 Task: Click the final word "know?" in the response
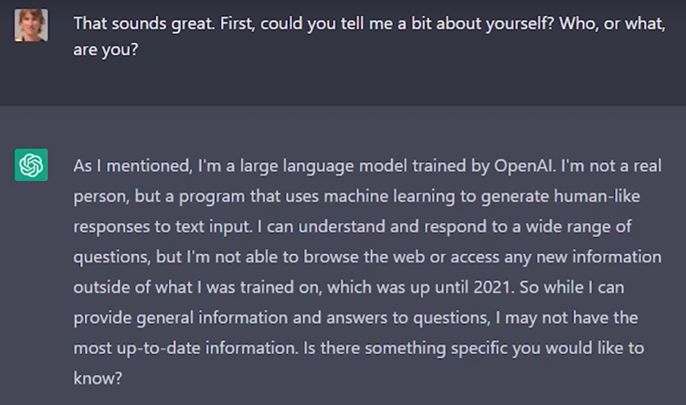[97, 379]
